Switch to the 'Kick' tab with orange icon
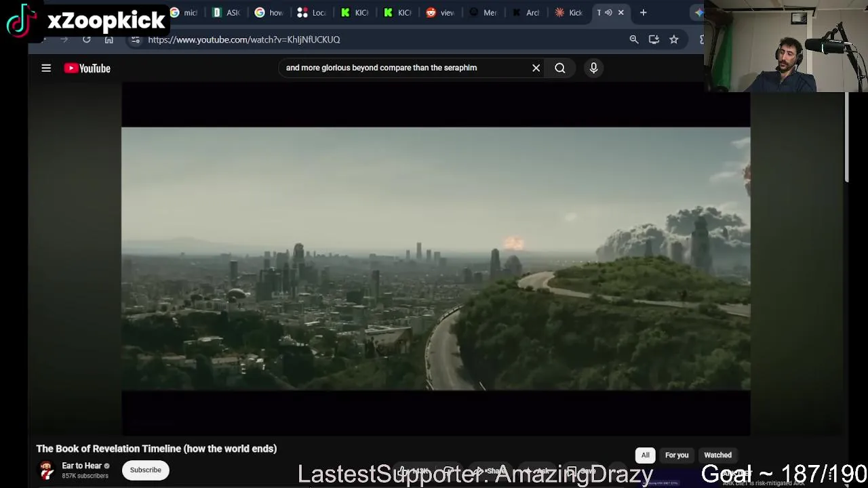 (569, 12)
